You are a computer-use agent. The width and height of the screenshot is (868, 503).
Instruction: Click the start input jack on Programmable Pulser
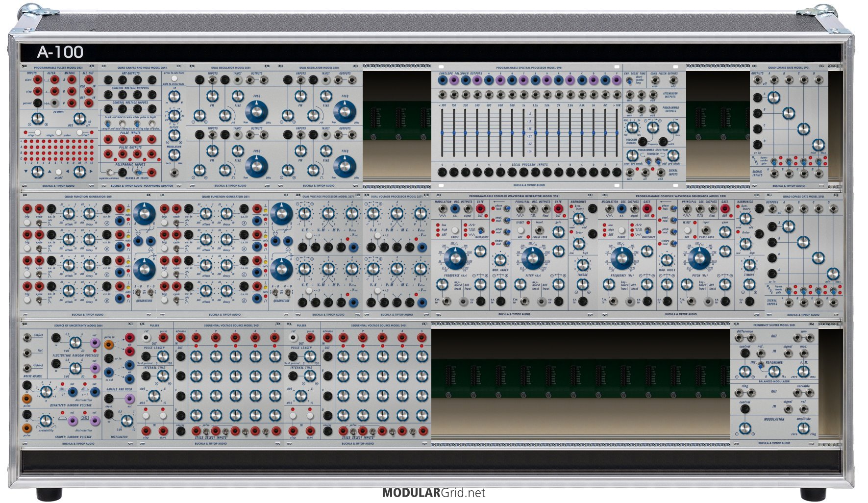[38, 79]
